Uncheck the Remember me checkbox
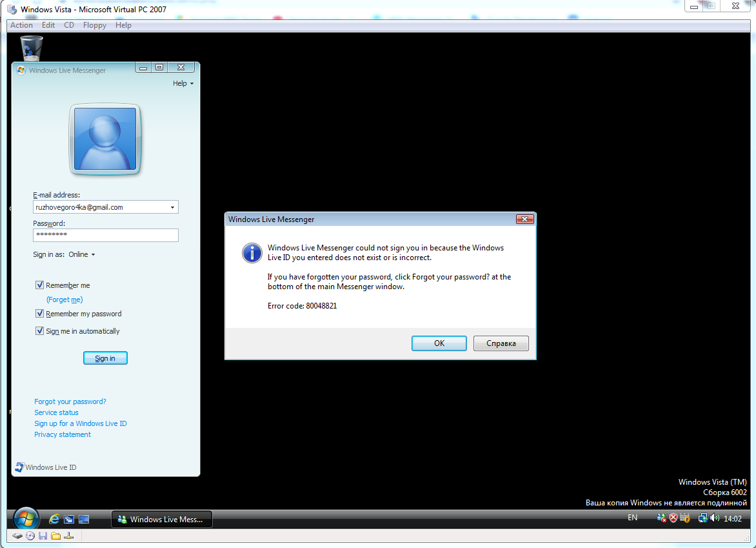 tap(40, 285)
